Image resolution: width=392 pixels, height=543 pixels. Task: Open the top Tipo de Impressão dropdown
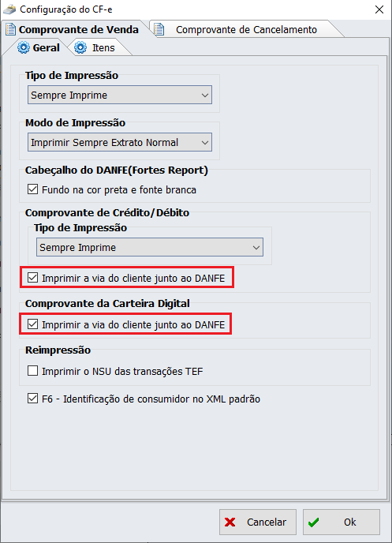tap(120, 95)
